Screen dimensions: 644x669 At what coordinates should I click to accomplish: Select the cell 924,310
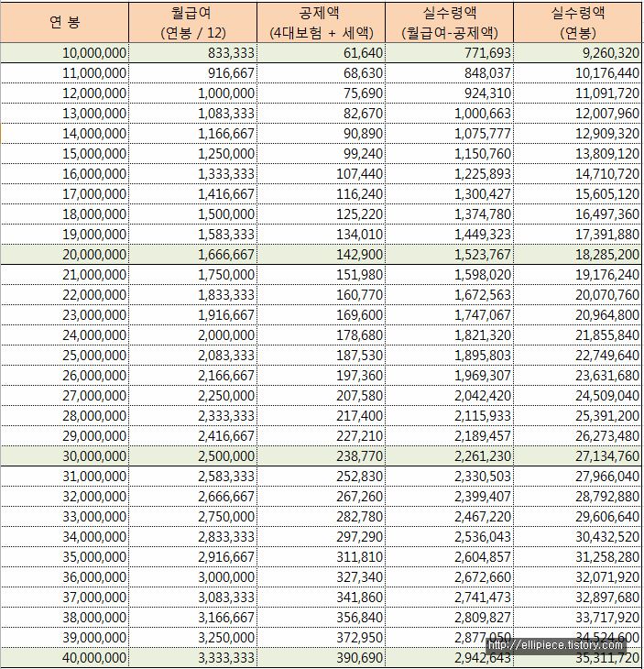[x=450, y=93]
